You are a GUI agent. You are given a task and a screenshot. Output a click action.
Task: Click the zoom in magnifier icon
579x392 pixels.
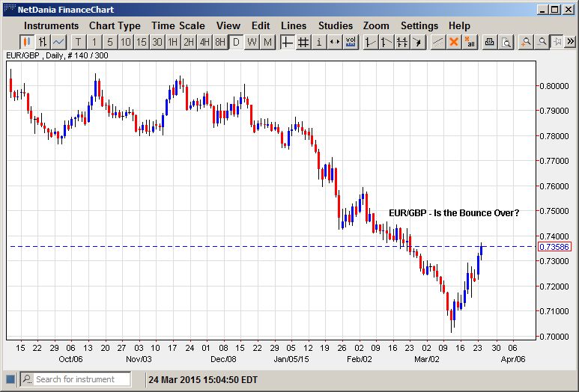pos(526,42)
